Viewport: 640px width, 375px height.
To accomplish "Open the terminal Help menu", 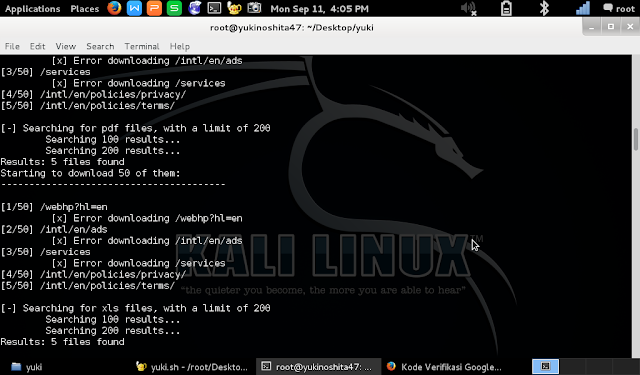I will pos(180,46).
